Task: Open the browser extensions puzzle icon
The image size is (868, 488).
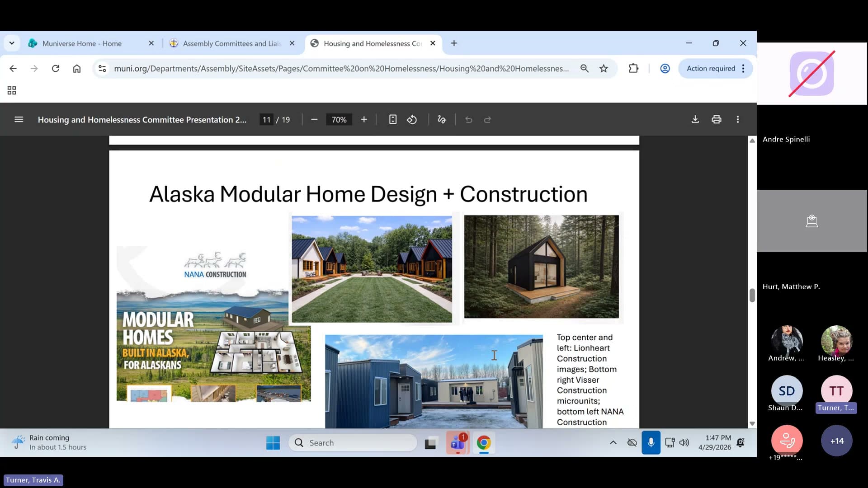Action: click(x=633, y=69)
